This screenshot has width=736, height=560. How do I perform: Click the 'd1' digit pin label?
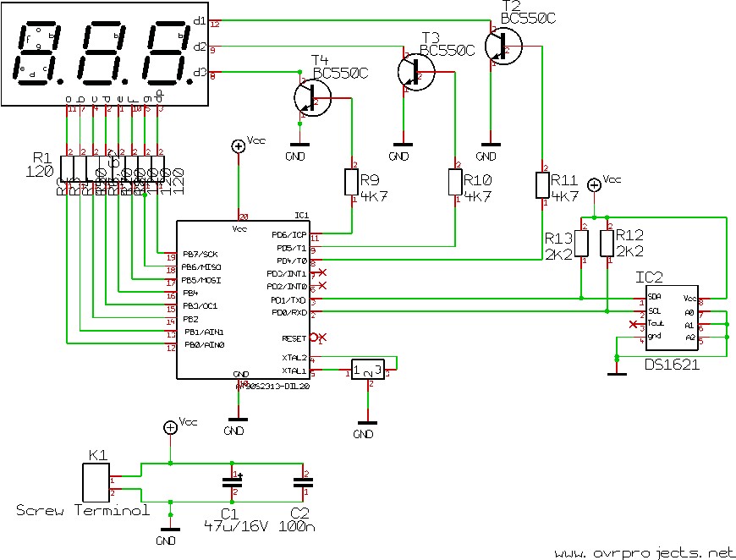[x=200, y=20]
